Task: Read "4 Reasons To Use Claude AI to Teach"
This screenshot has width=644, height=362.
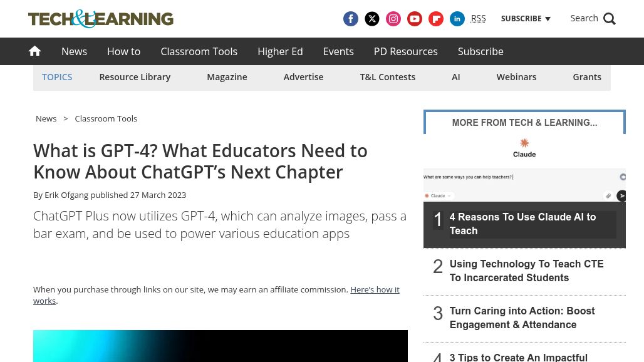Action: (x=522, y=224)
